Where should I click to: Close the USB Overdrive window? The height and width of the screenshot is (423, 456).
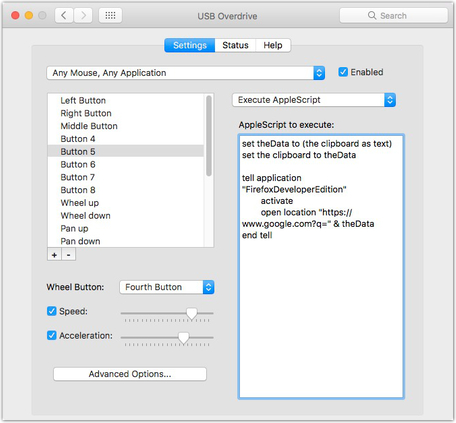(15, 15)
